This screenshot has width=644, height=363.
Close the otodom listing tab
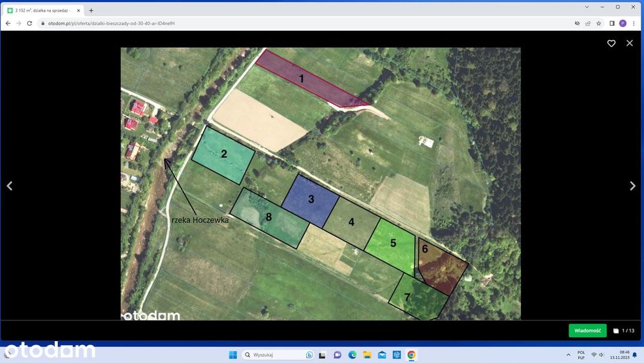point(79,10)
